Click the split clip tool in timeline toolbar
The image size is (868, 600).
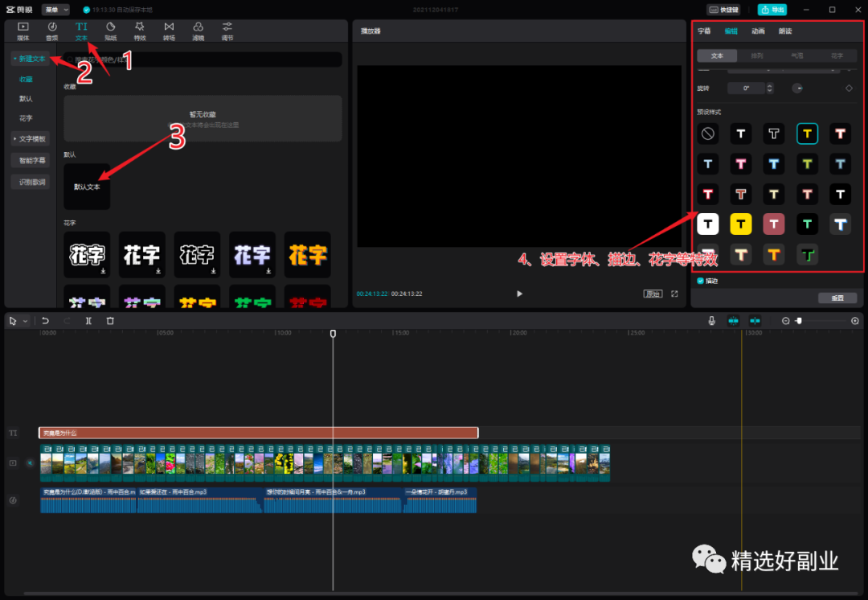click(x=88, y=321)
